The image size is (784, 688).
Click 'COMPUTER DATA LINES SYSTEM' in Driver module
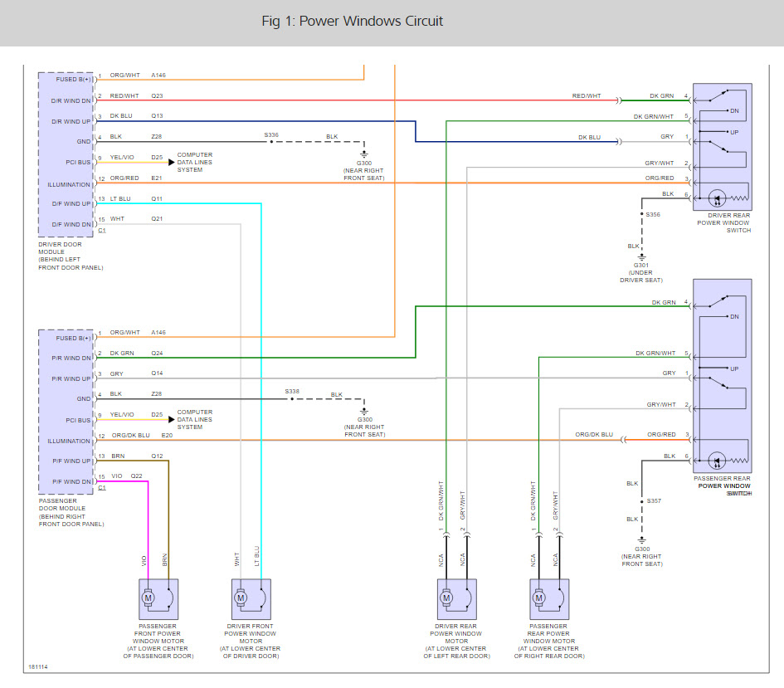194,163
